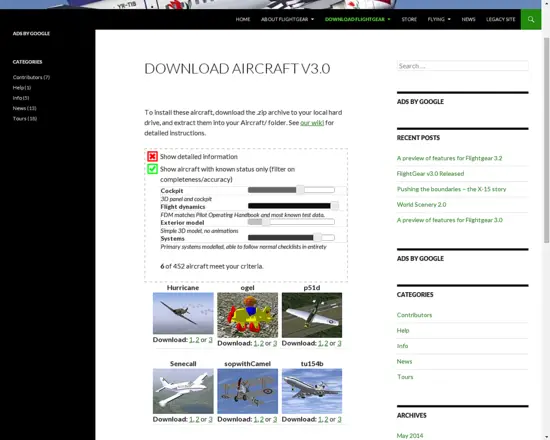Open the tu154b aircraft thumbnail
550x440 pixels.
(312, 391)
